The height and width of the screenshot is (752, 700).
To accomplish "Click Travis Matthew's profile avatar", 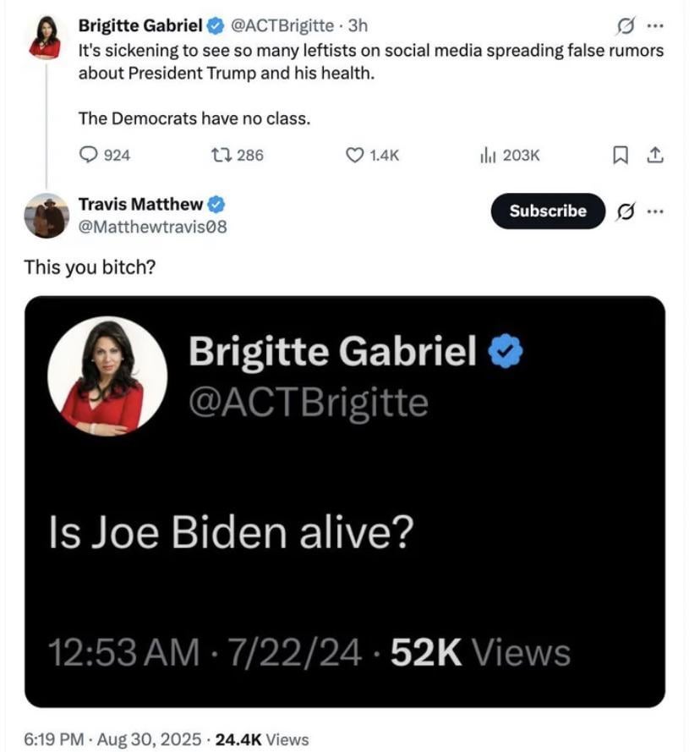I will 45,215.
